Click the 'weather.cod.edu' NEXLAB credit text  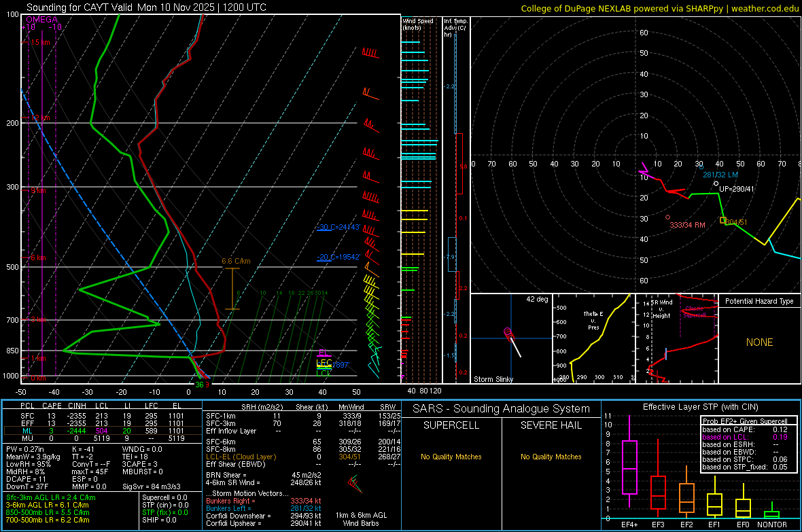[x=765, y=8]
